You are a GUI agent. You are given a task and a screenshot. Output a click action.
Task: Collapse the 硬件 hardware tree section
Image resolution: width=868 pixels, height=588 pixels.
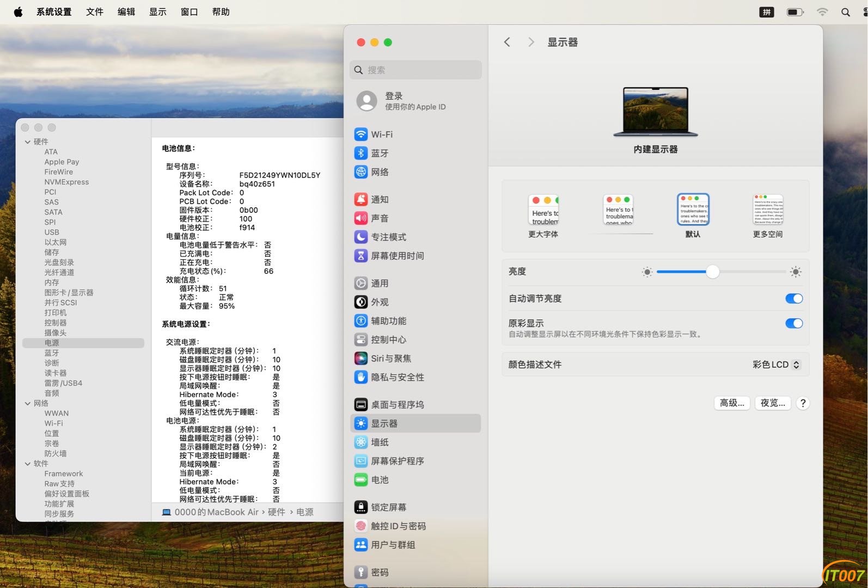(27, 142)
